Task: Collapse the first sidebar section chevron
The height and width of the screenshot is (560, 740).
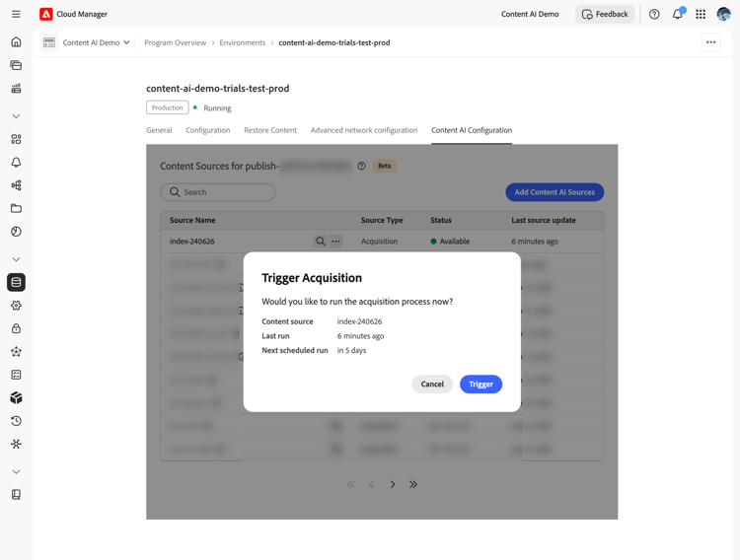Action: pos(16,116)
